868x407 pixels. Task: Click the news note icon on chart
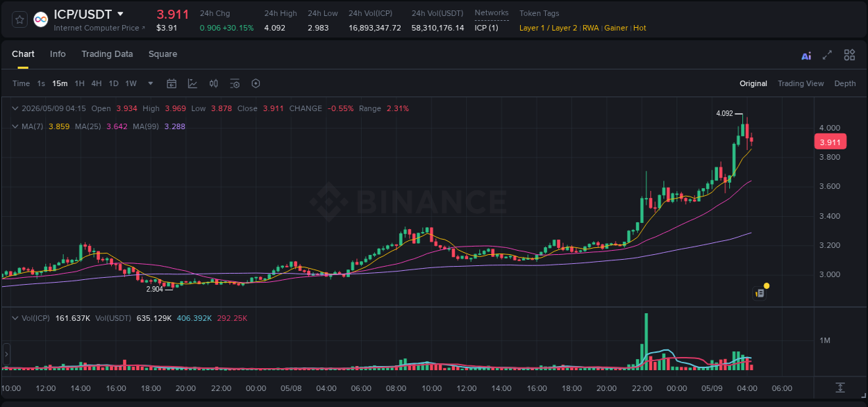[x=760, y=293]
